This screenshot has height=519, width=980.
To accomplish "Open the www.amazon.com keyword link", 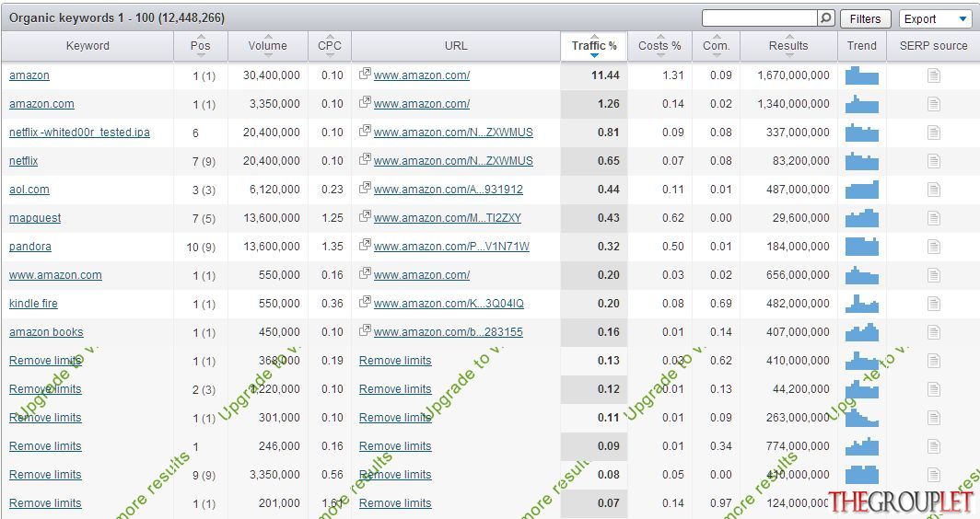I will 55,275.
